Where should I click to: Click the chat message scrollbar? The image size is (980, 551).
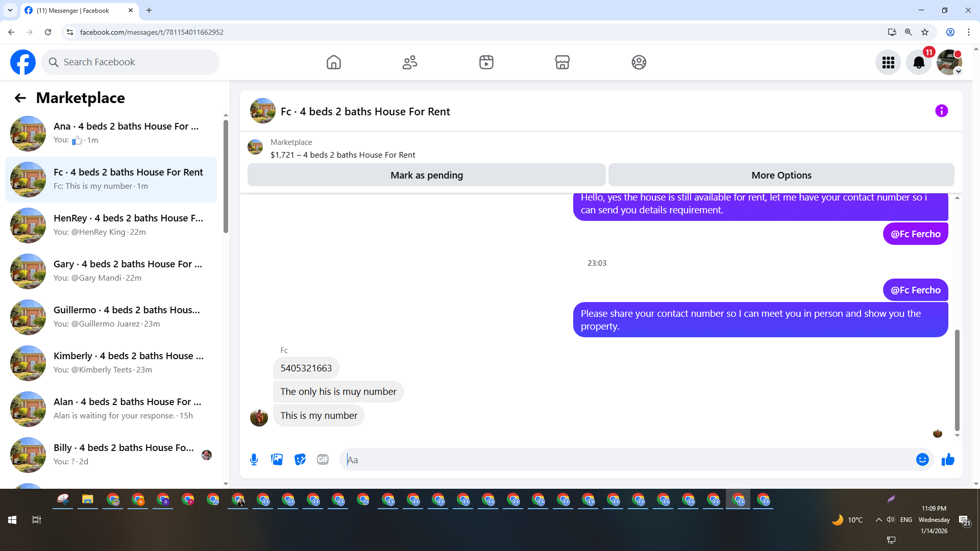957,380
